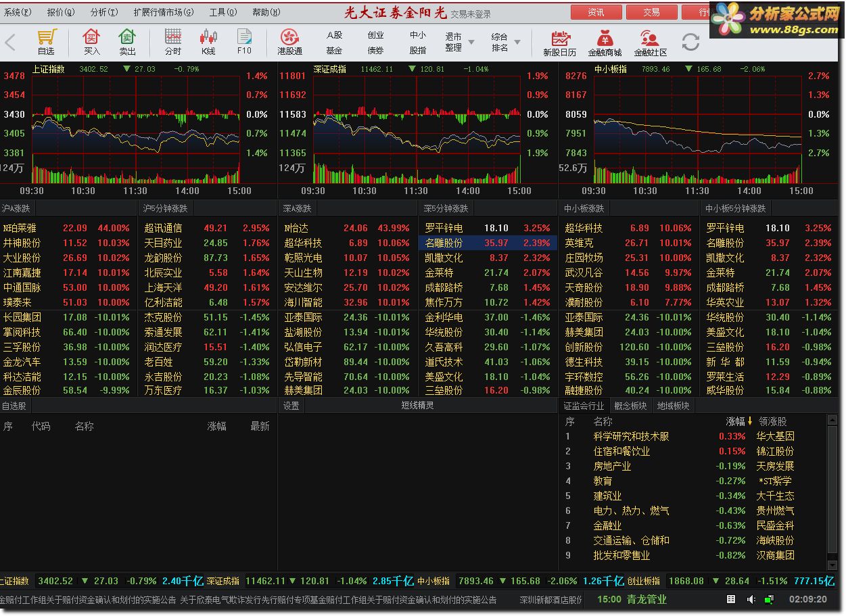The height and width of the screenshot is (616, 846).
Task: Select the A股 toolbar item
Action: click(334, 35)
